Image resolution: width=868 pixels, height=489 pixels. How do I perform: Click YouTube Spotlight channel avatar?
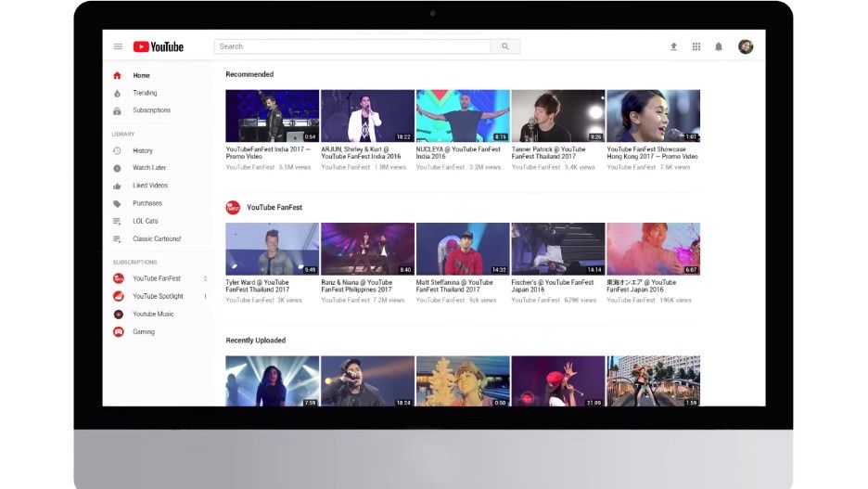119,296
